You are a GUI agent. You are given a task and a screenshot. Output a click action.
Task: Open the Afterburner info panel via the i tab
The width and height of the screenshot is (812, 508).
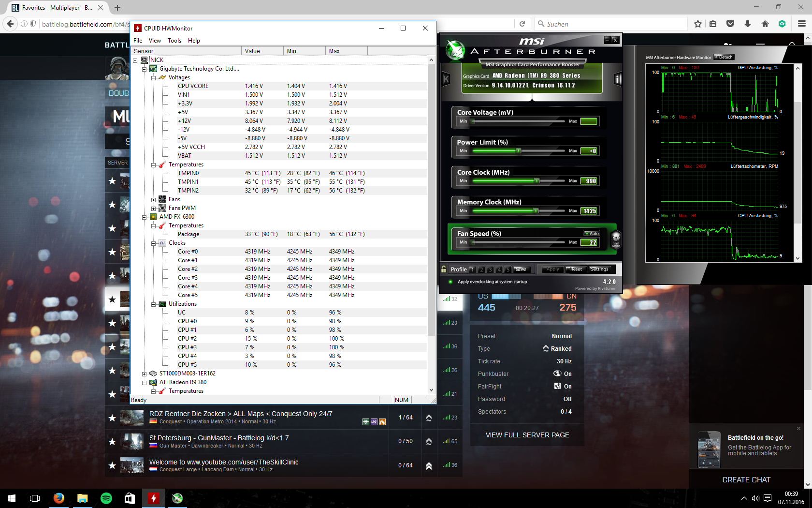pos(617,79)
